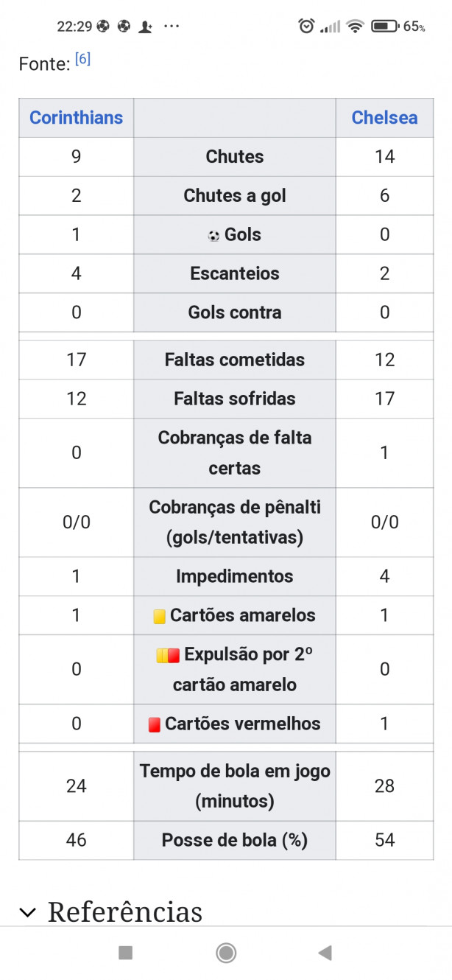Tap the Wi-Fi status bar icon
This screenshot has width=452, height=980.
(x=356, y=27)
